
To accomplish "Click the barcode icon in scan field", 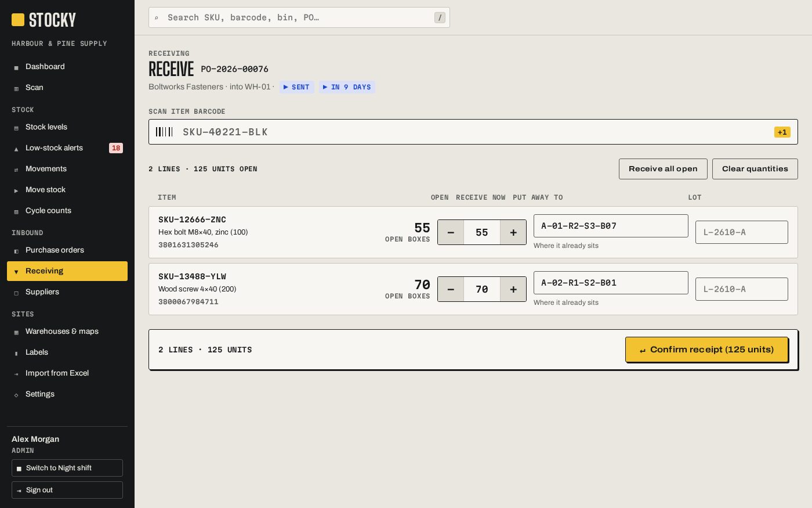I will coord(164,132).
